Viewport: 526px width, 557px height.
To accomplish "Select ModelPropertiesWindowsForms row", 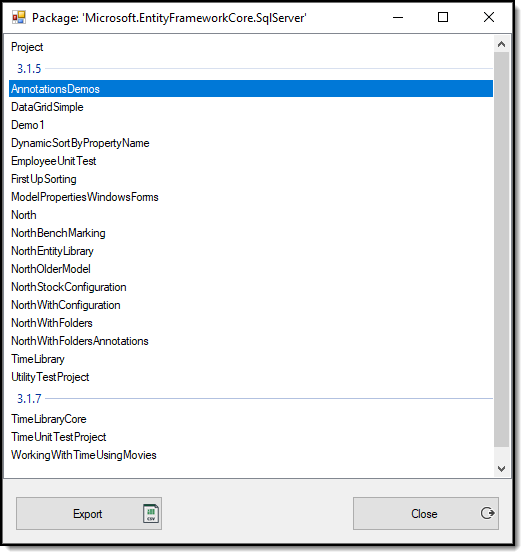I will [251, 197].
